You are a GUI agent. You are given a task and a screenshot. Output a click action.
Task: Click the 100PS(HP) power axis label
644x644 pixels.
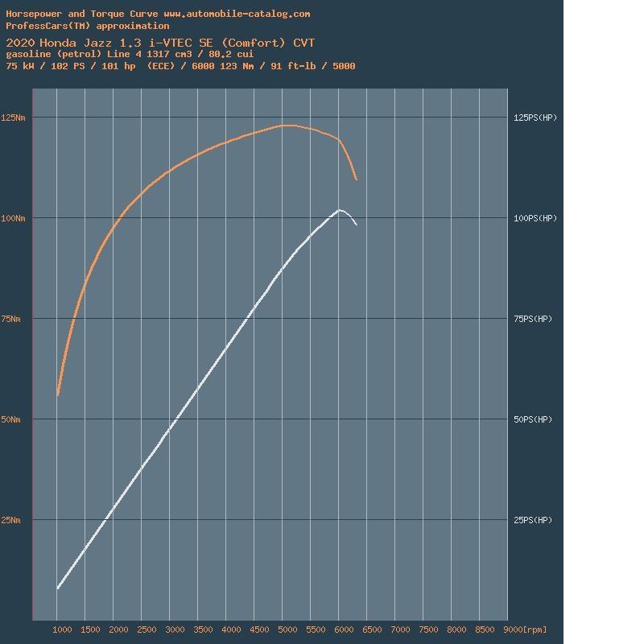pos(535,218)
